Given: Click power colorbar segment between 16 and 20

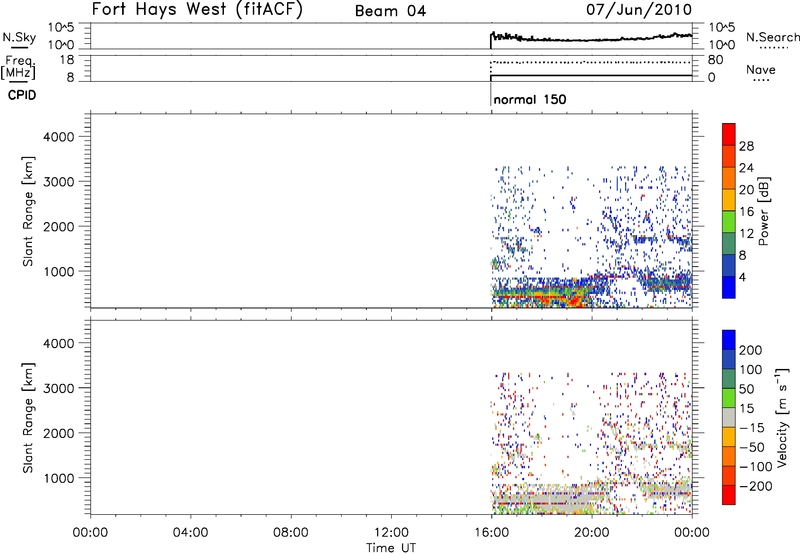Looking at the screenshot, I should [729, 200].
